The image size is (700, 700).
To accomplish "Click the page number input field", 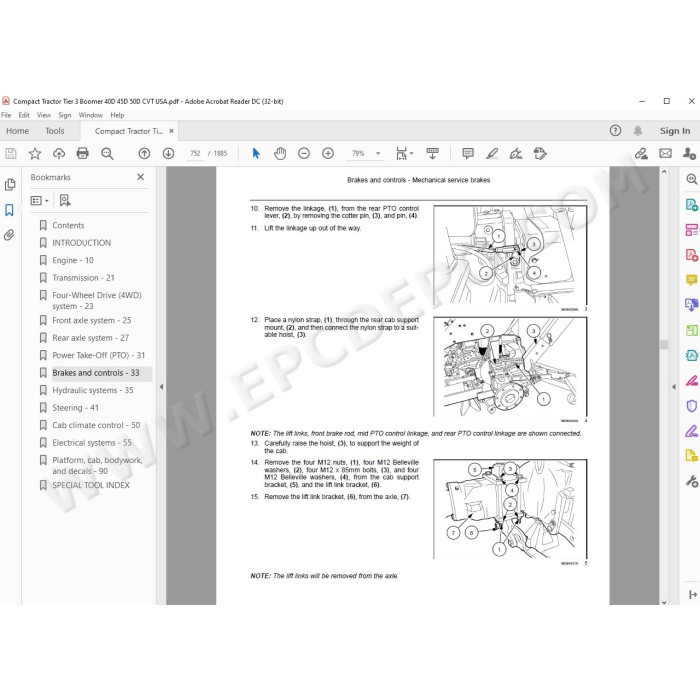I will 195,154.
